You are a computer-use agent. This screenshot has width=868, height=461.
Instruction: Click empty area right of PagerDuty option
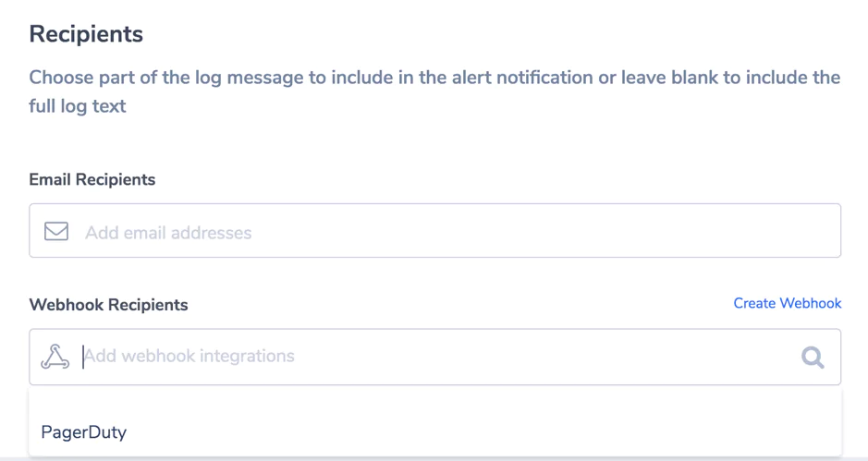coord(482,432)
